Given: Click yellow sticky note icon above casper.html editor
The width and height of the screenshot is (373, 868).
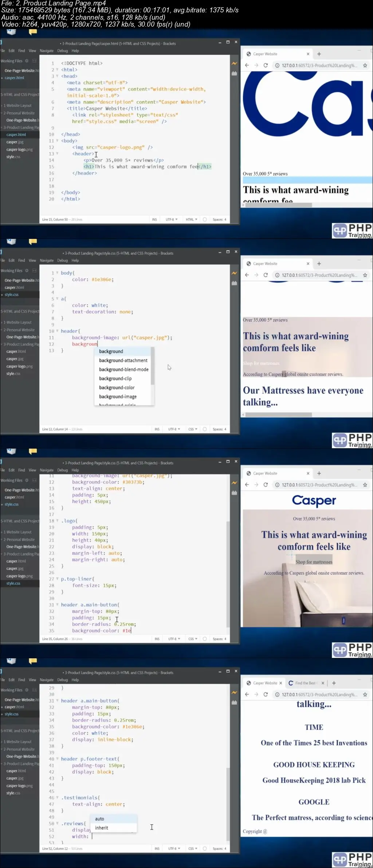Looking at the screenshot, I should tap(33, 32).
